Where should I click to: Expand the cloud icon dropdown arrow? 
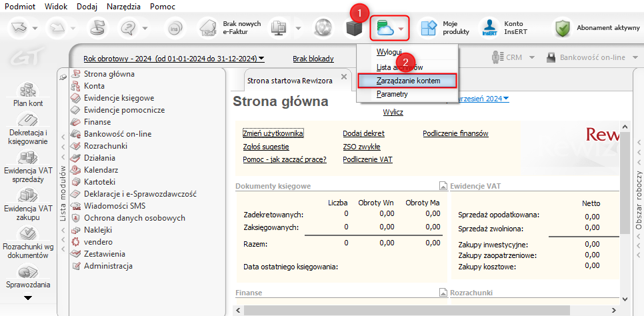coord(402,29)
